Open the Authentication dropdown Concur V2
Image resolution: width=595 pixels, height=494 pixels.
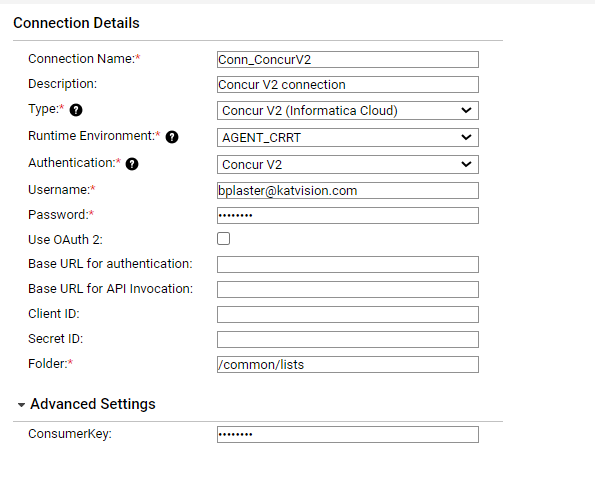pos(348,164)
